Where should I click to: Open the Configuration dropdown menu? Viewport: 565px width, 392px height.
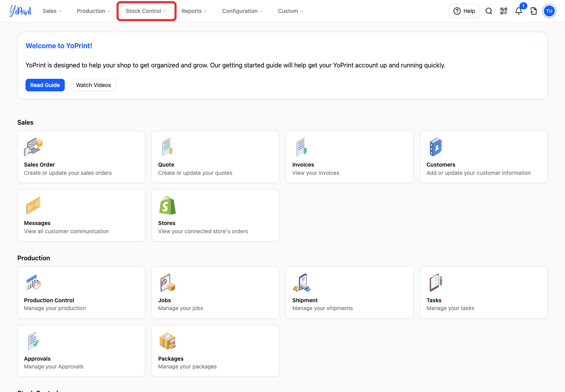point(242,11)
